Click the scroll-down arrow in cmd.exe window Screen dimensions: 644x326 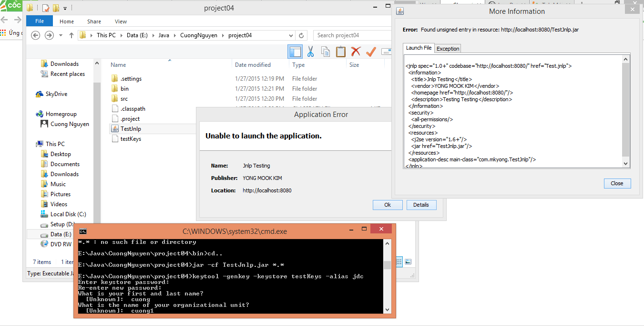pos(387,310)
